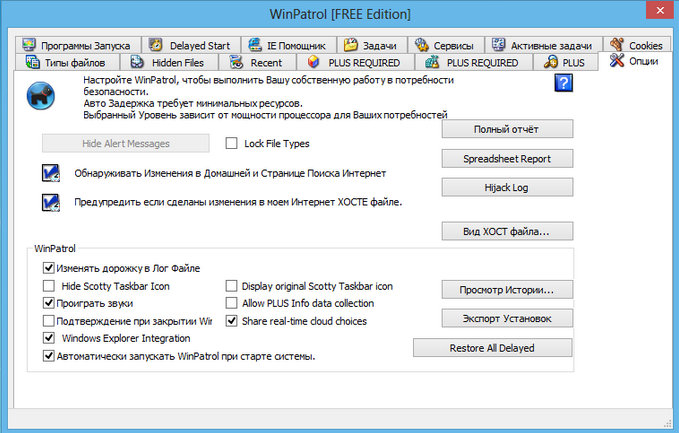This screenshot has width=679, height=433.
Task: Uncheck Изменять дорожку в Лог Файле
Action: pos(48,268)
